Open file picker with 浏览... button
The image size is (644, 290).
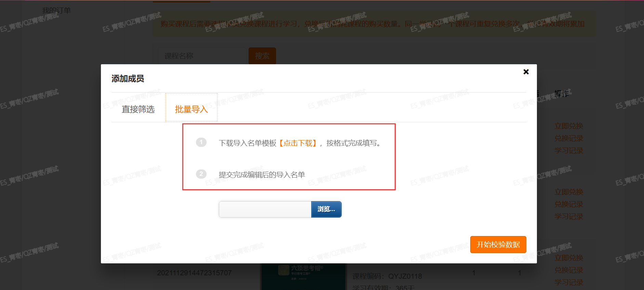pos(326,209)
